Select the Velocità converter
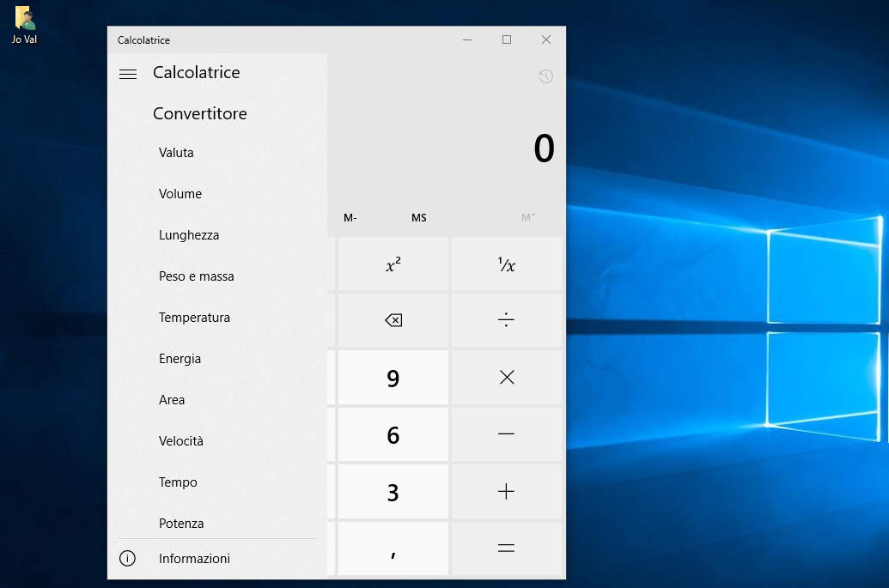The width and height of the screenshot is (889, 588). pyautogui.click(x=181, y=440)
